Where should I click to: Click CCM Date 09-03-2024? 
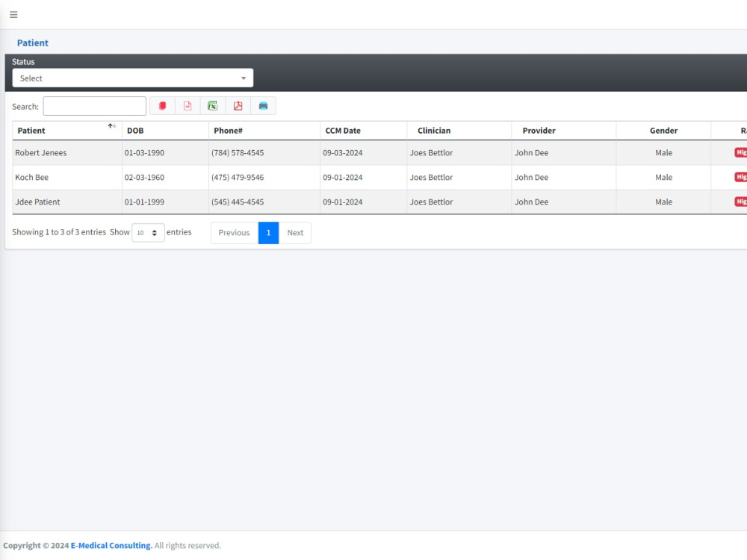point(343,153)
